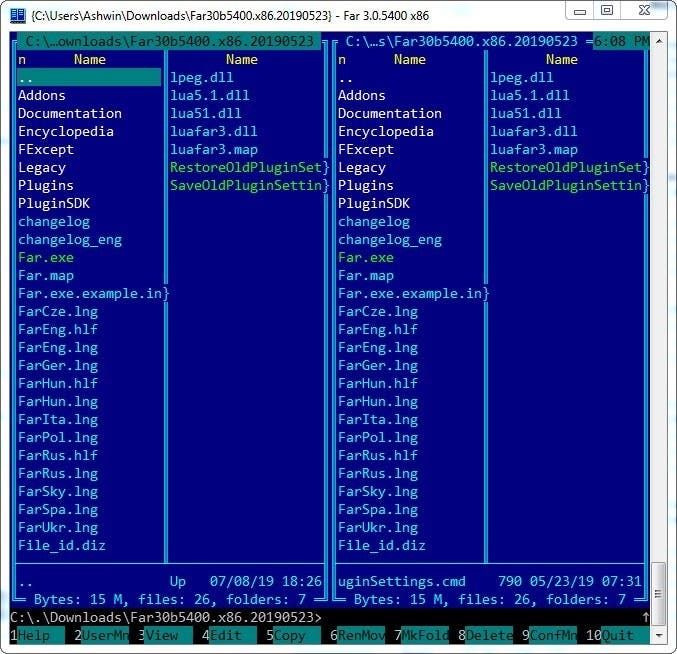
Task: Click the Far Manager title bar icon
Action: click(x=18, y=16)
